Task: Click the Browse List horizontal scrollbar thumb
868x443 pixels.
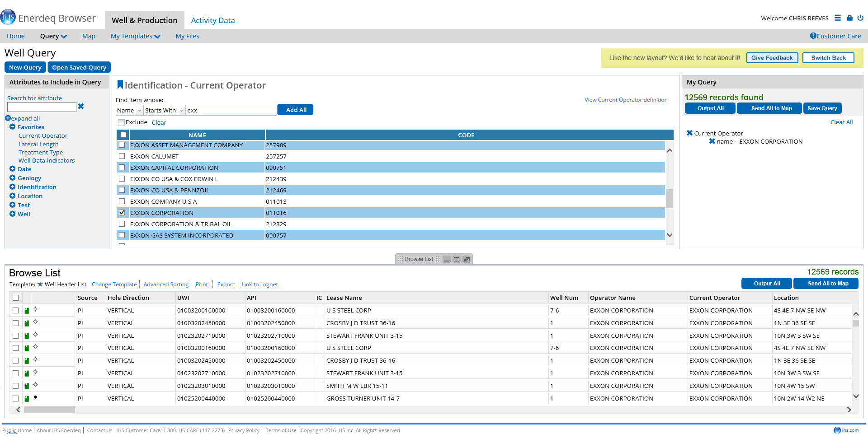Action: click(49, 410)
